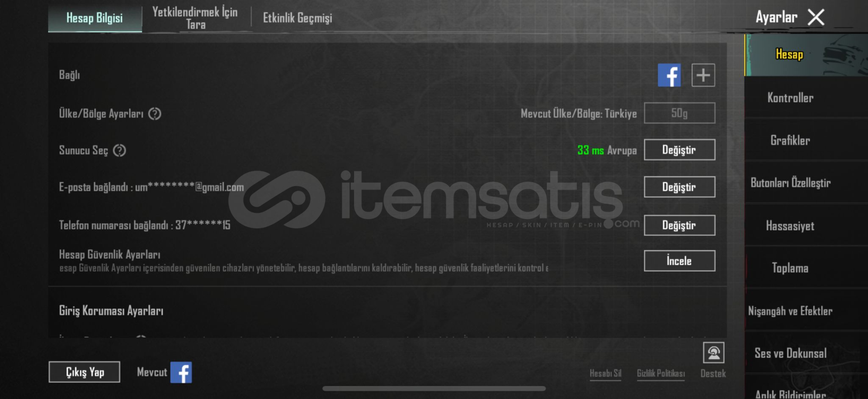Open the Hesabı Sil link
The width and height of the screenshot is (868, 399).
[605, 373]
